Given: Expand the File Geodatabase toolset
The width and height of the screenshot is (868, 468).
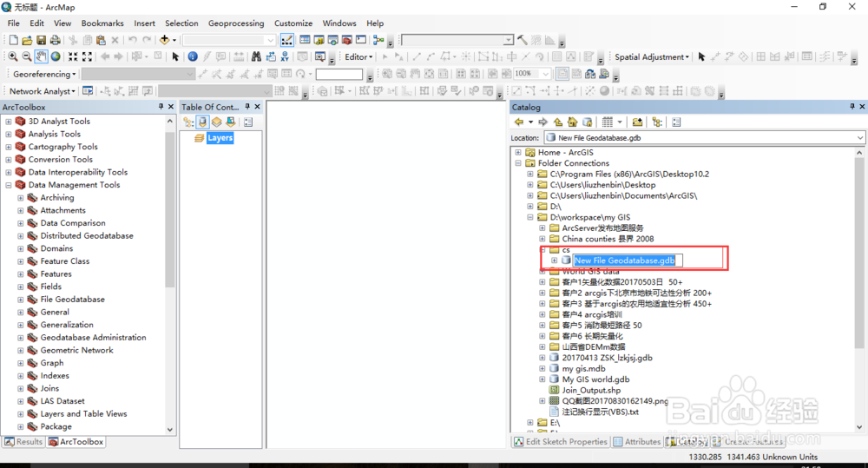Looking at the screenshot, I should click(x=21, y=299).
